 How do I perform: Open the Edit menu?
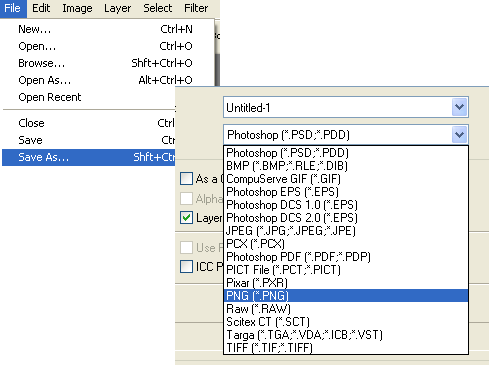coord(41,8)
